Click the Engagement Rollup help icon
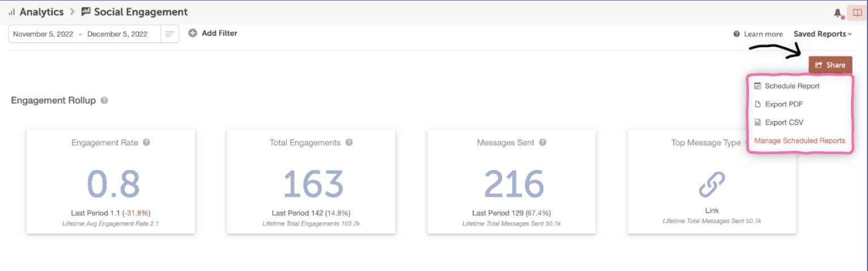 tap(104, 100)
